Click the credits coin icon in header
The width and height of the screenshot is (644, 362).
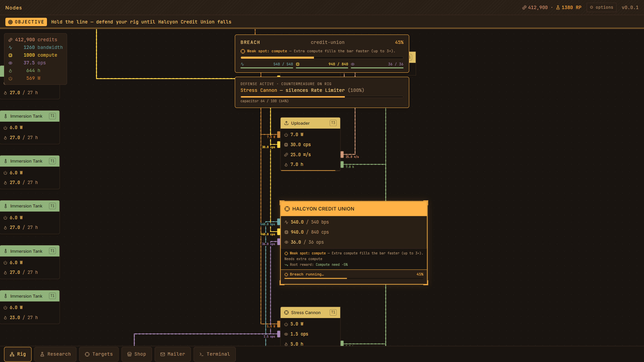pos(524,7)
